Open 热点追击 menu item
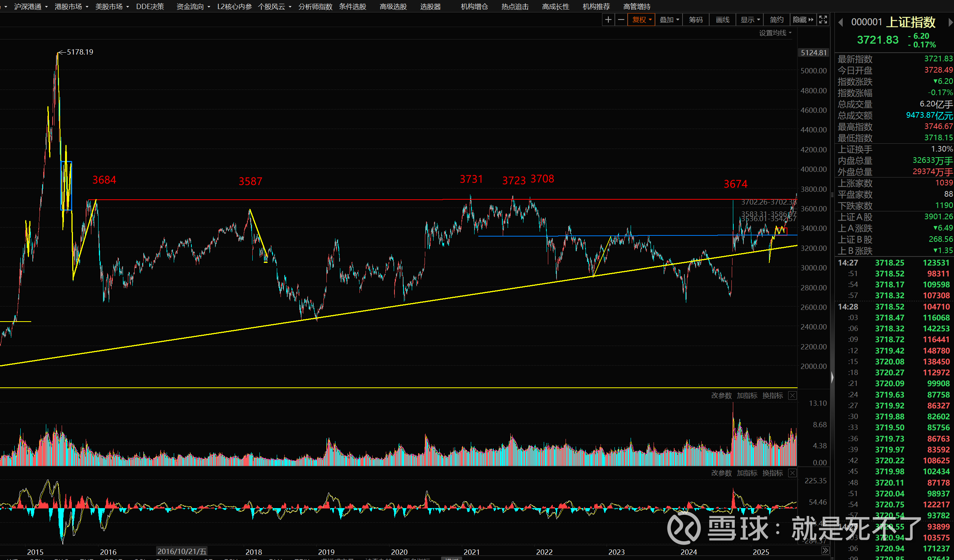Screen dimensions: 954x560 pyautogui.click(x=515, y=6)
